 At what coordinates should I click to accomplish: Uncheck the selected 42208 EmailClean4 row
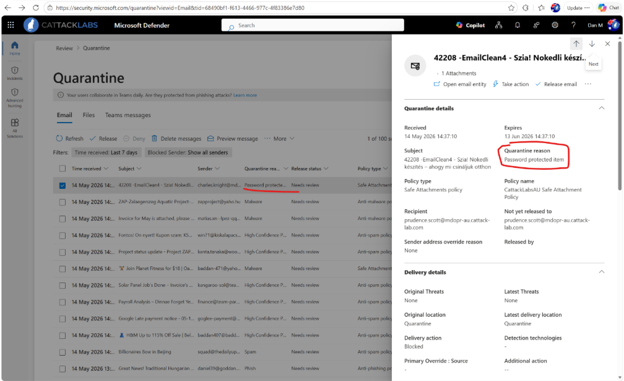point(62,186)
